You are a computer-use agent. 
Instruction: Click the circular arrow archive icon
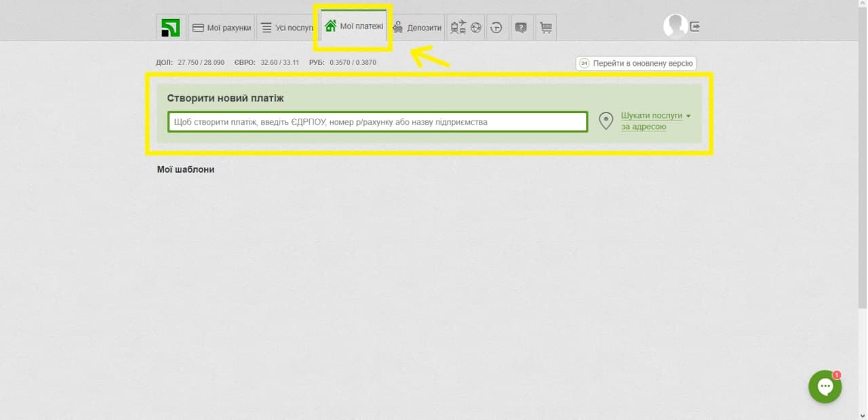coord(496,28)
